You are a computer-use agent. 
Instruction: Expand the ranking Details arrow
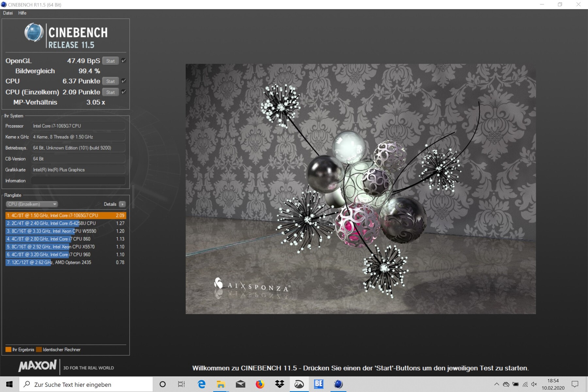(x=122, y=204)
